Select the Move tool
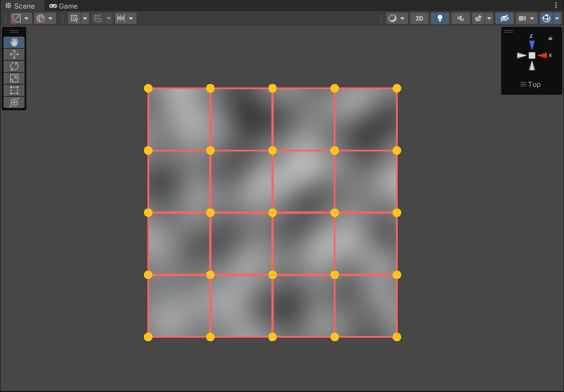Viewport: 564px width, 392px height. [14, 54]
